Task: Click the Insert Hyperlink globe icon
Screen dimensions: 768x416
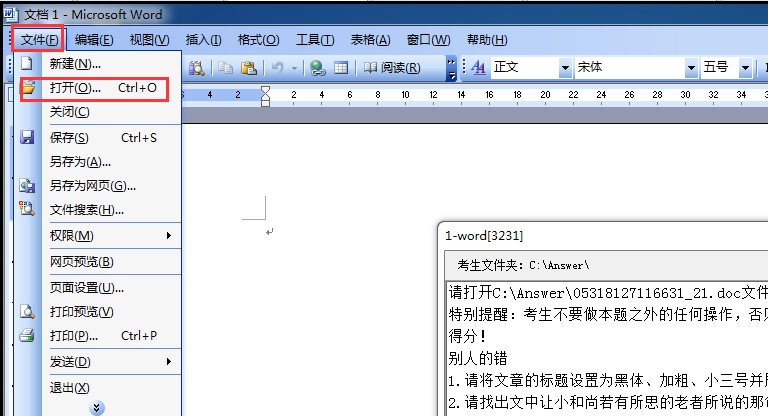Action: [318, 68]
